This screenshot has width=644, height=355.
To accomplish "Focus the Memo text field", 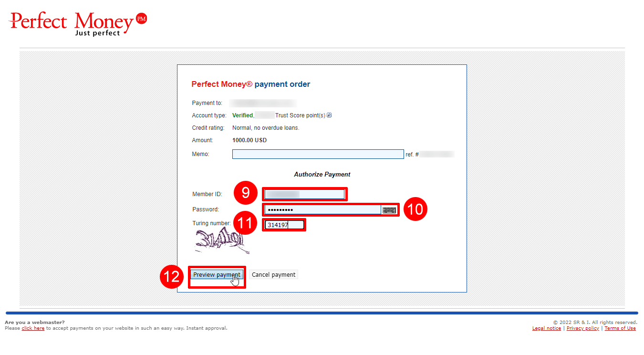I will 318,154.
